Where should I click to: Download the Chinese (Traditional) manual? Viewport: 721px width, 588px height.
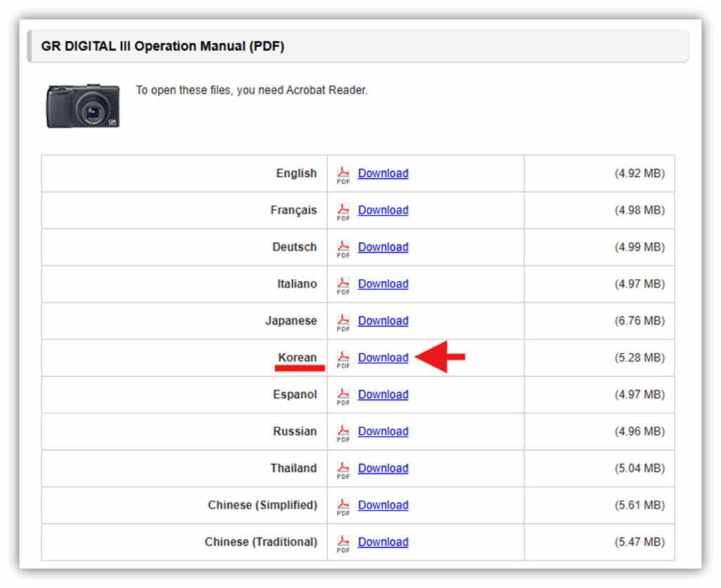tap(383, 542)
